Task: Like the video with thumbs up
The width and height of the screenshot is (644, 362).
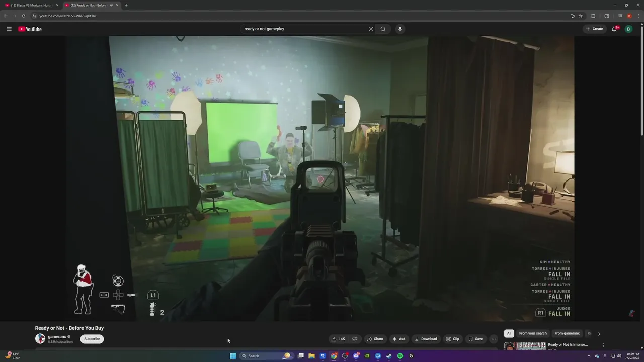Action: [338, 339]
